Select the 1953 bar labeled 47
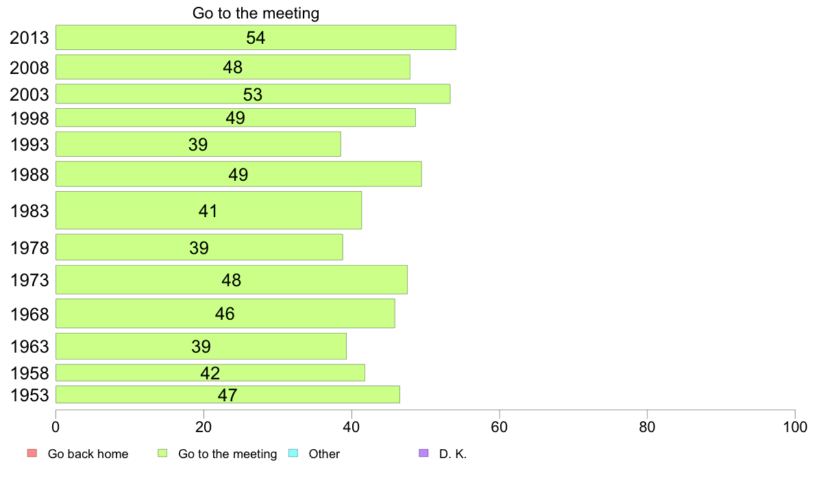Viewport: 814px width, 504px height. (228, 394)
